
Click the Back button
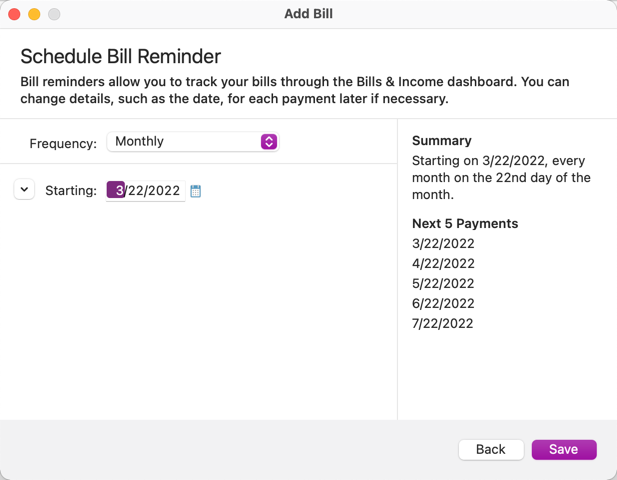490,449
